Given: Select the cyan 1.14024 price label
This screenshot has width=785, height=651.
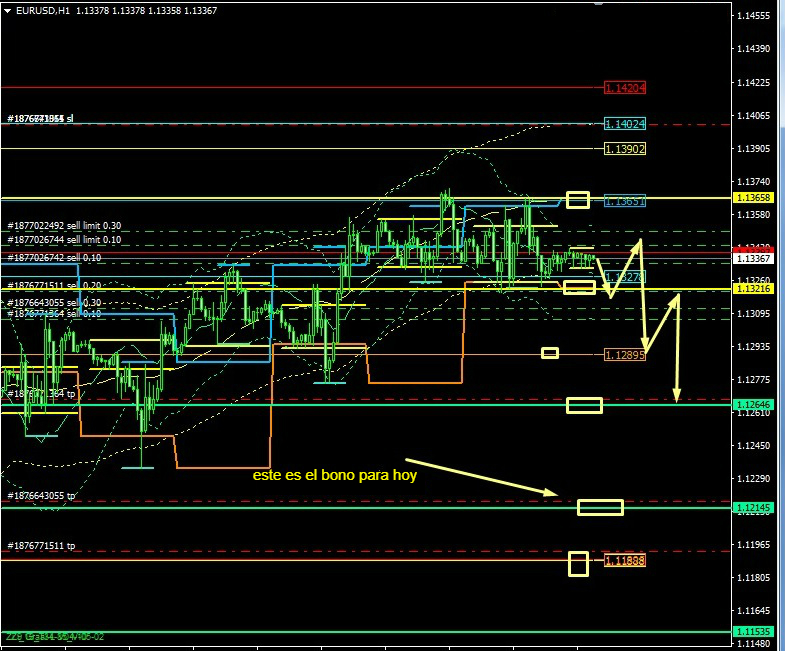Looking at the screenshot, I should click(625, 124).
